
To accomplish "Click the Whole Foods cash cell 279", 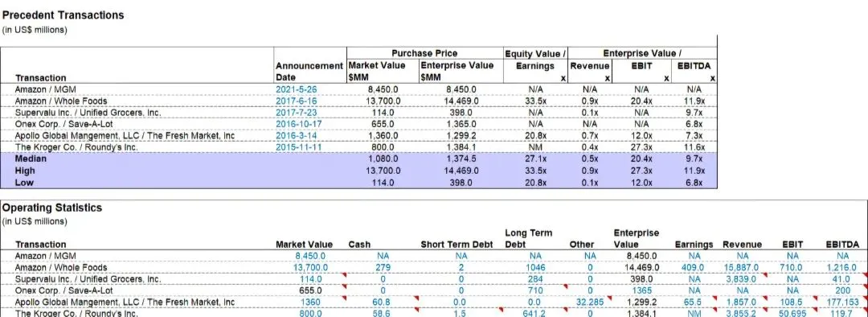I will (383, 267).
